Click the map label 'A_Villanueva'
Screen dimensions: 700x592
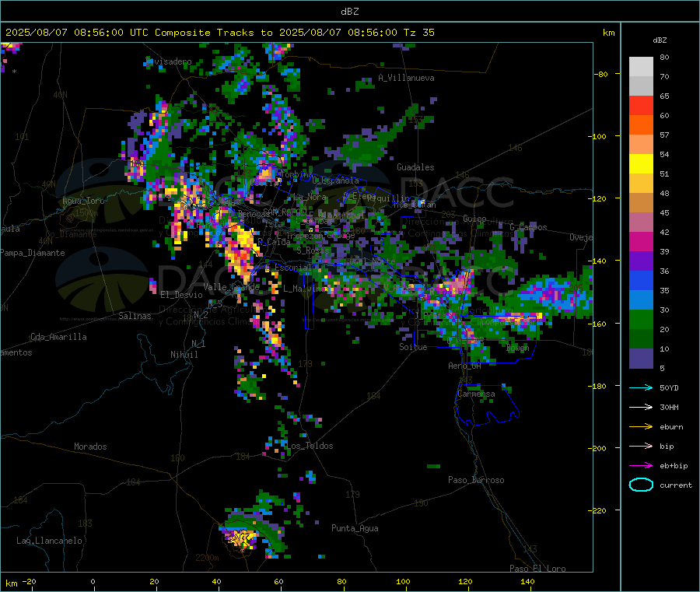(x=406, y=78)
